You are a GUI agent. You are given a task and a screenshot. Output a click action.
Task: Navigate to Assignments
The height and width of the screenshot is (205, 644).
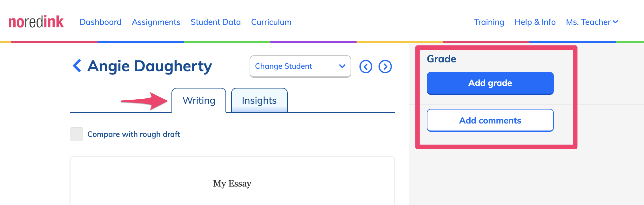(156, 22)
